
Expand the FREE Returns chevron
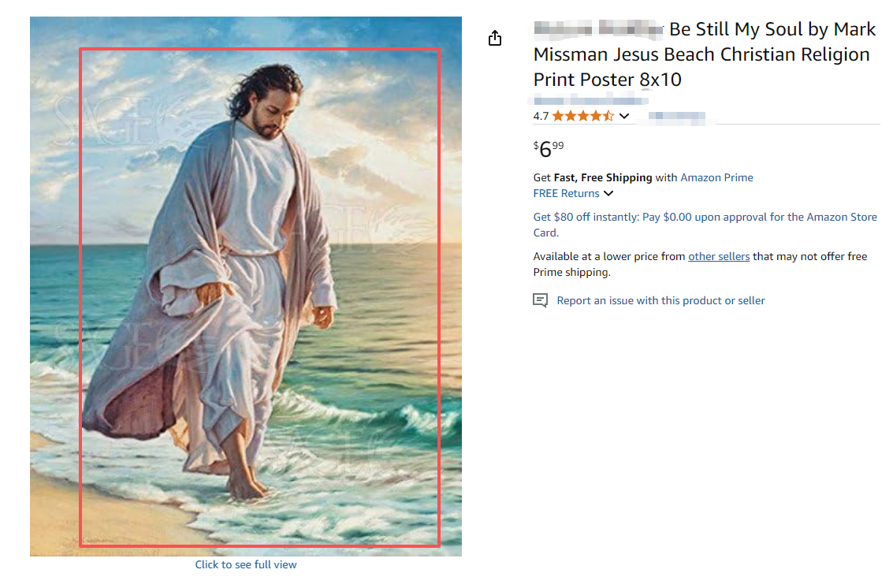[x=608, y=194]
